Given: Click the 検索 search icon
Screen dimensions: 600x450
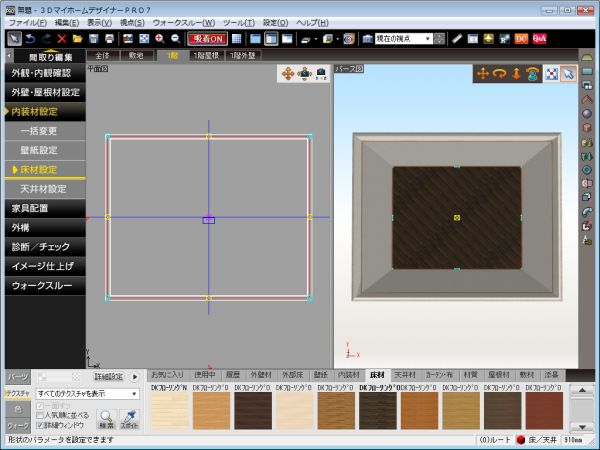Looking at the screenshot, I should [x=106, y=418].
